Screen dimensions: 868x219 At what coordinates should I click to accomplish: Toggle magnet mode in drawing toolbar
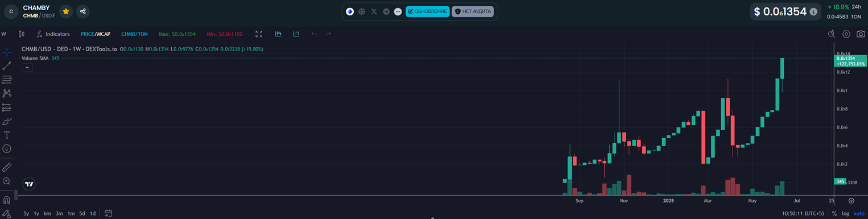(x=7, y=200)
